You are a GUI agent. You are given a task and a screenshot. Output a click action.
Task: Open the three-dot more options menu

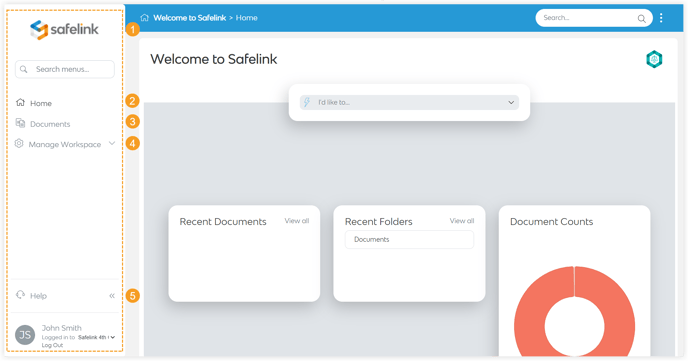pos(661,18)
